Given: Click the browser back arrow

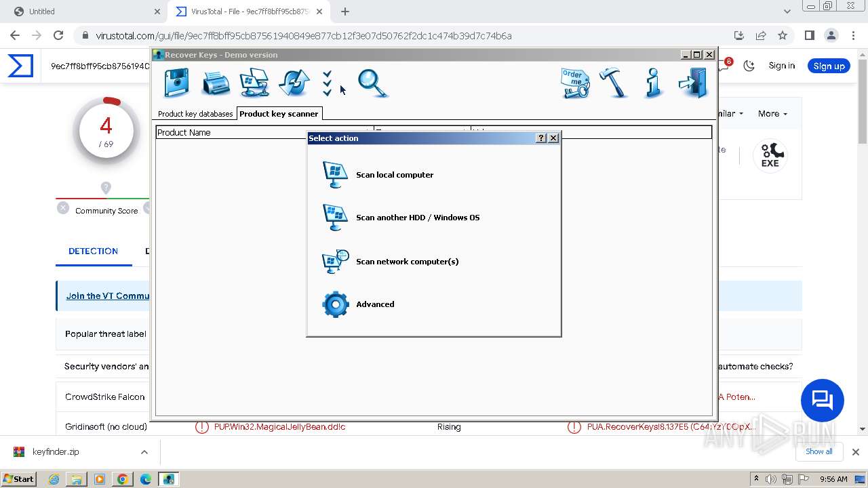Looking at the screenshot, I should coord(15,36).
